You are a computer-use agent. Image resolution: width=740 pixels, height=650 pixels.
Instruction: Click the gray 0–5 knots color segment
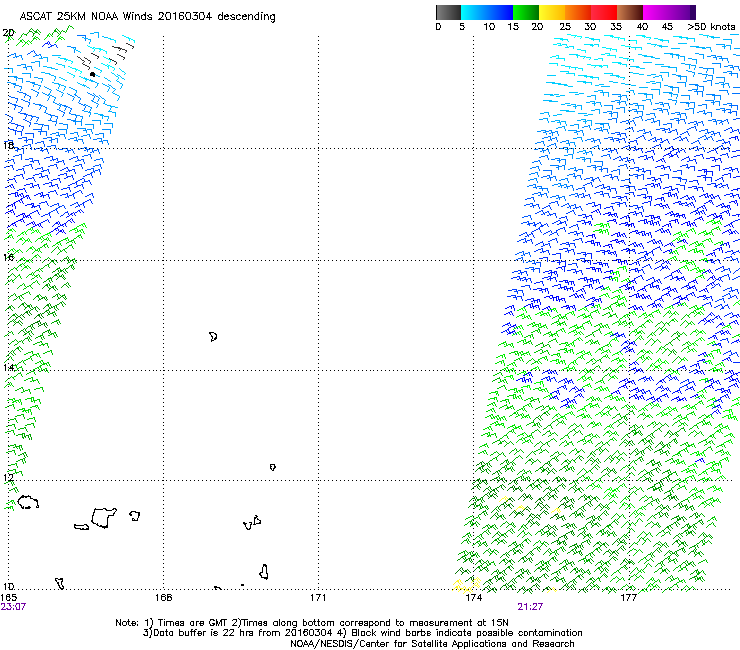point(448,12)
